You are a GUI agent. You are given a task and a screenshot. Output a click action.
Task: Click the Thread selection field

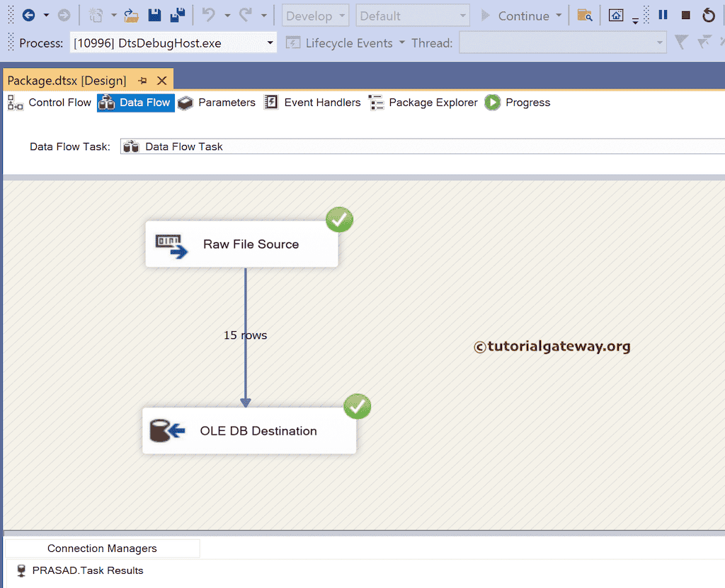[x=563, y=42]
